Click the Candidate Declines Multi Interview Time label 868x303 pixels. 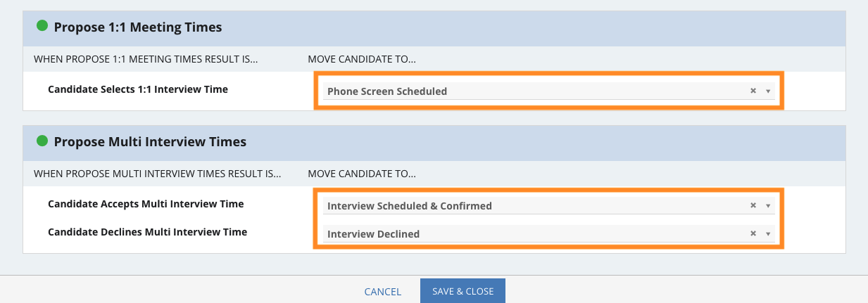point(147,231)
